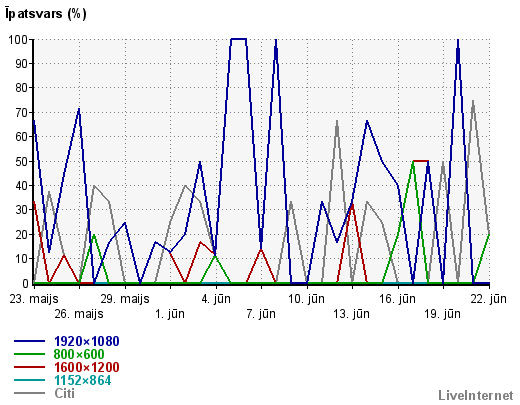Click the 19. jūn date label

[x=442, y=314]
